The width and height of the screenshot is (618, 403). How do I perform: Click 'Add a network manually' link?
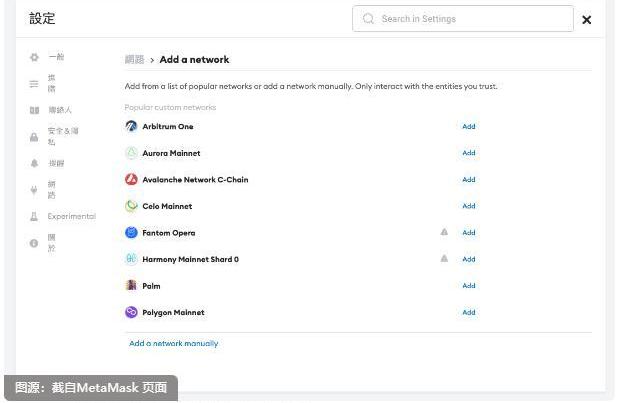(173, 343)
